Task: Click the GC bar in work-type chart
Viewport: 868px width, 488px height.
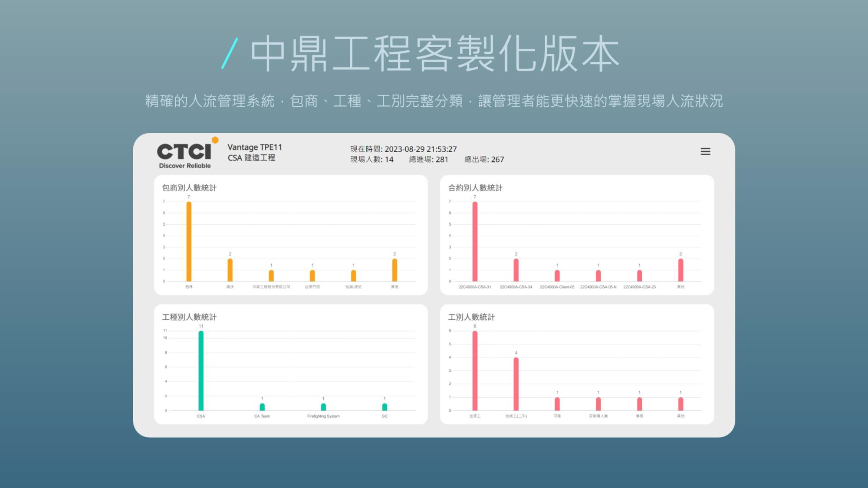Action: [385, 407]
